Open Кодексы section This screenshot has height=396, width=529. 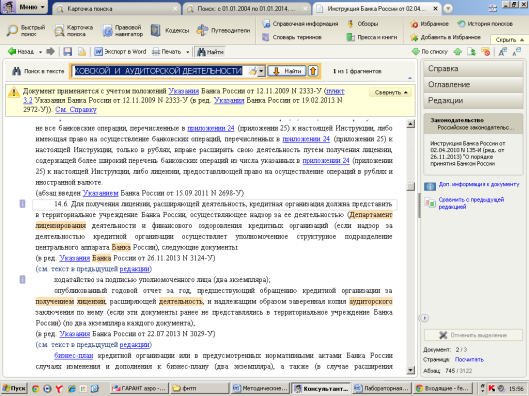click(170, 30)
